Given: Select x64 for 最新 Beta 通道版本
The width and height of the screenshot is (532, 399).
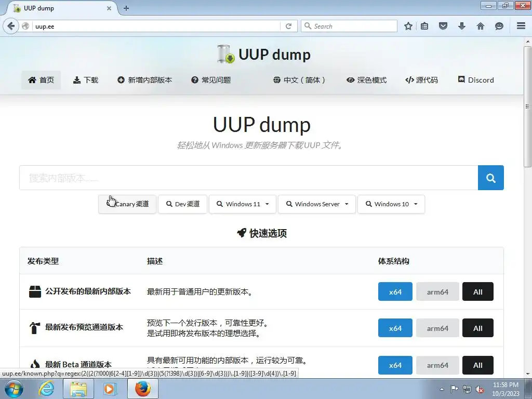Looking at the screenshot, I should click(x=395, y=365).
